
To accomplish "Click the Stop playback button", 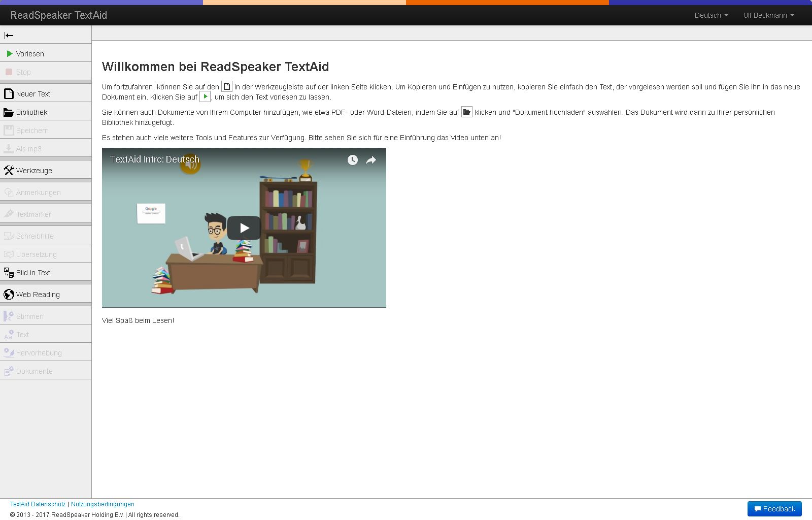I will click(x=46, y=72).
